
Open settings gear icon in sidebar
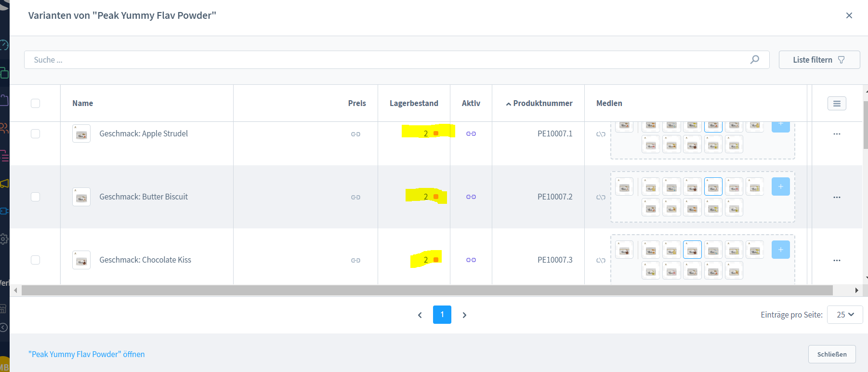(x=4, y=239)
